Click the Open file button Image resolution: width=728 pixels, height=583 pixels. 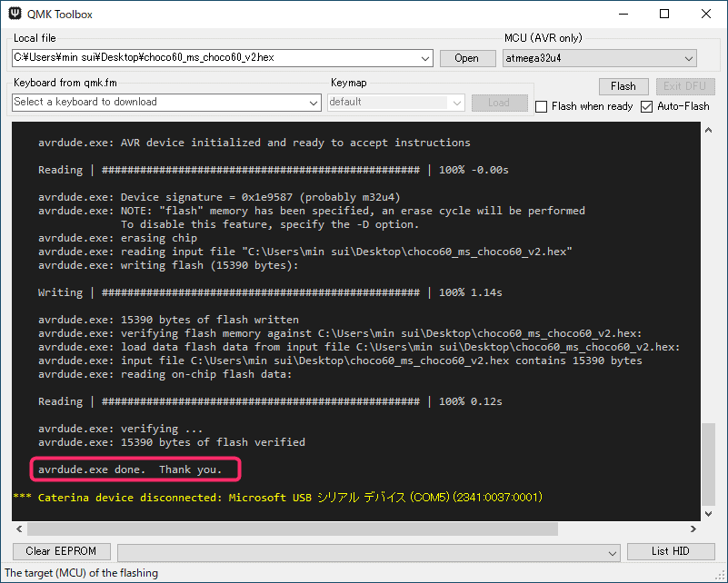[466, 58]
